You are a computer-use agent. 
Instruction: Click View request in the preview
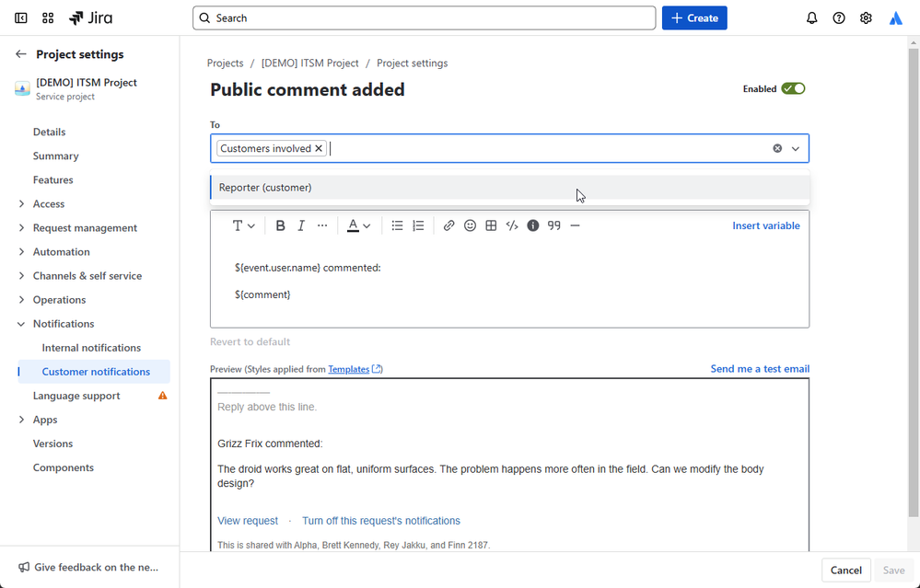click(248, 521)
